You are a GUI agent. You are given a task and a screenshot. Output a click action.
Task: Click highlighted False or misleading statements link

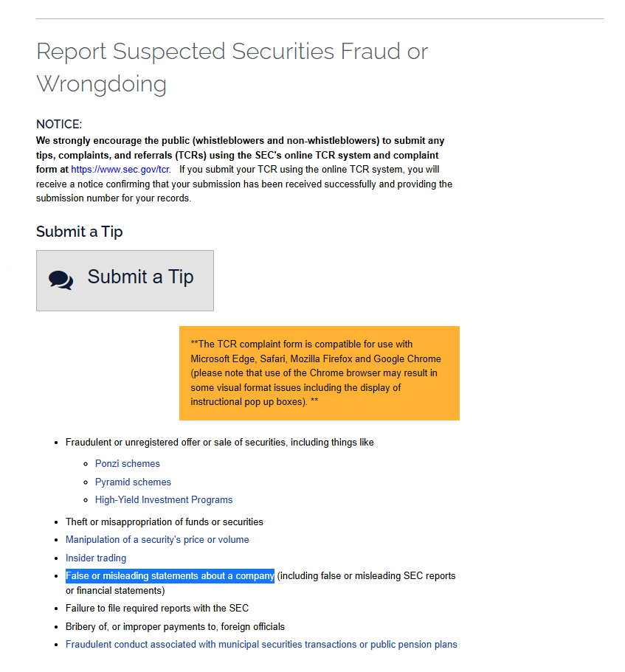pyautogui.click(x=170, y=576)
